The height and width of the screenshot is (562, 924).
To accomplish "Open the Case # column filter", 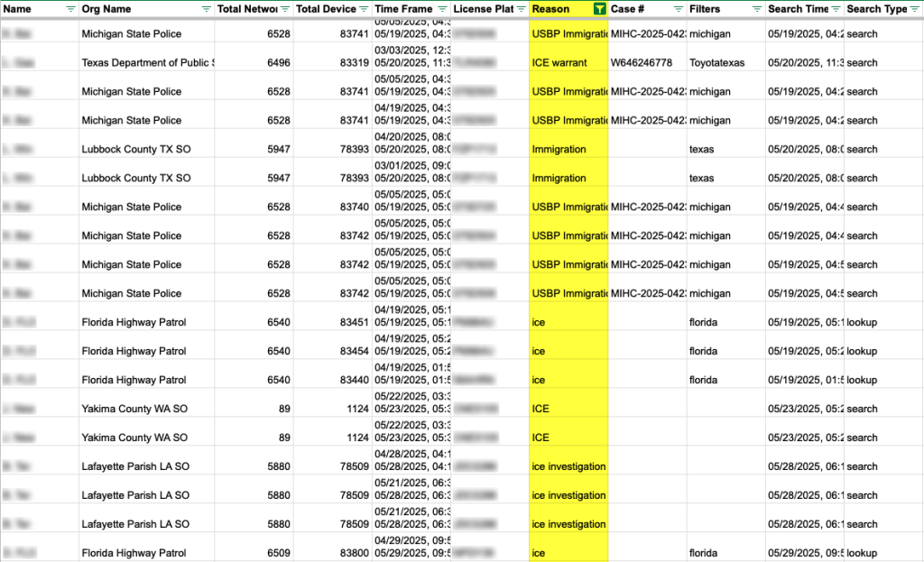I will (x=679, y=9).
